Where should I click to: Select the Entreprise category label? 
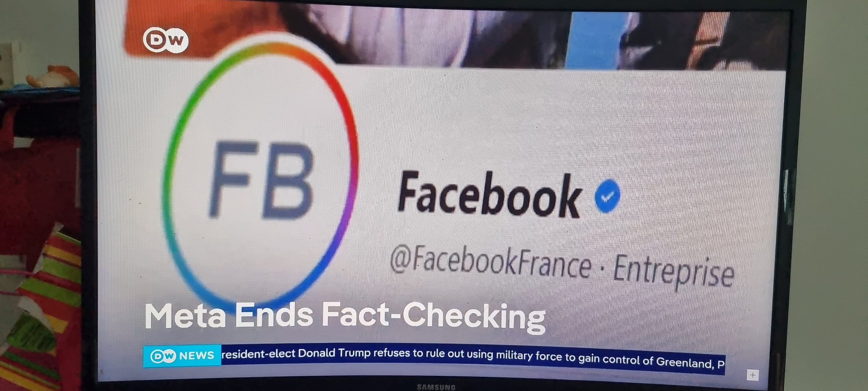[673, 272]
